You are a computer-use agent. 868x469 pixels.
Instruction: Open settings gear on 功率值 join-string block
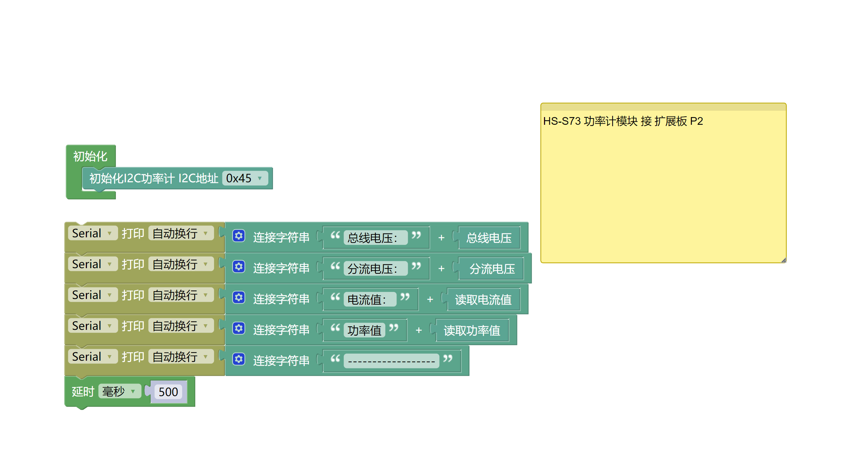coord(239,328)
